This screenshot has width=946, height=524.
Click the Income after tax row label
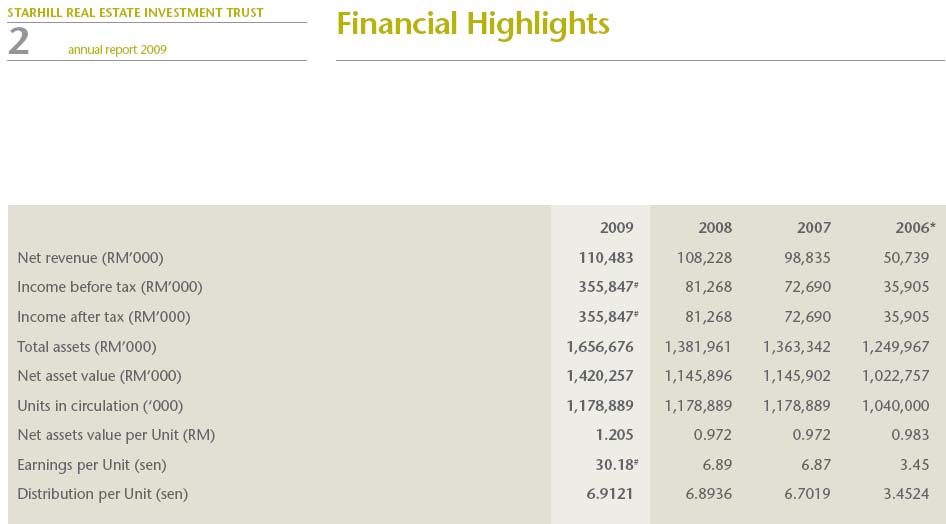click(104, 317)
